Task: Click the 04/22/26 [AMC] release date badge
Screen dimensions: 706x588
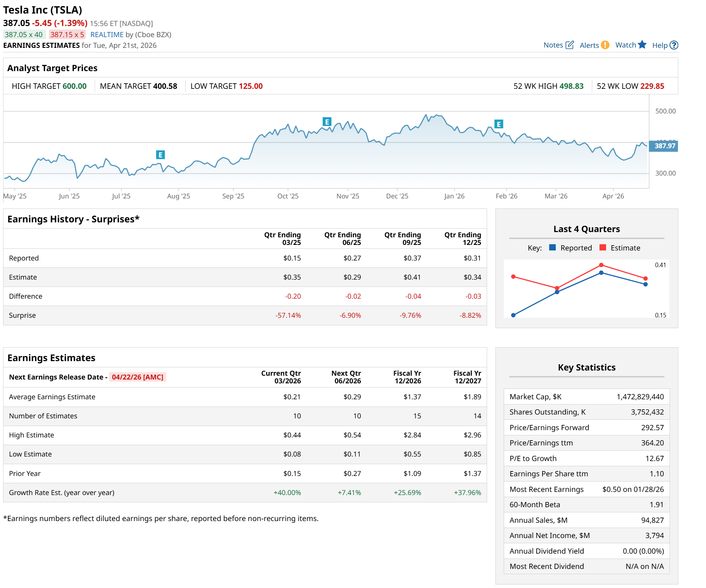Action: [137, 377]
